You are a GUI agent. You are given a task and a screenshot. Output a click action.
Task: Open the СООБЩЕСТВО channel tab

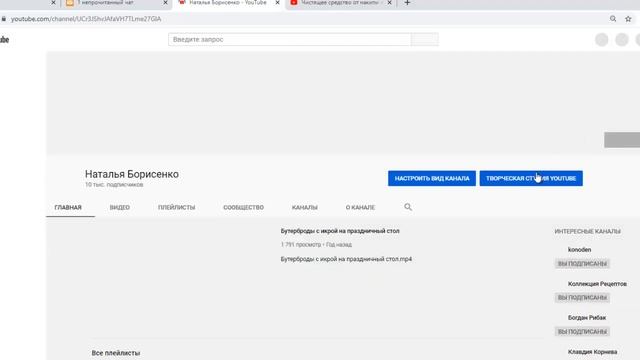tap(243, 207)
